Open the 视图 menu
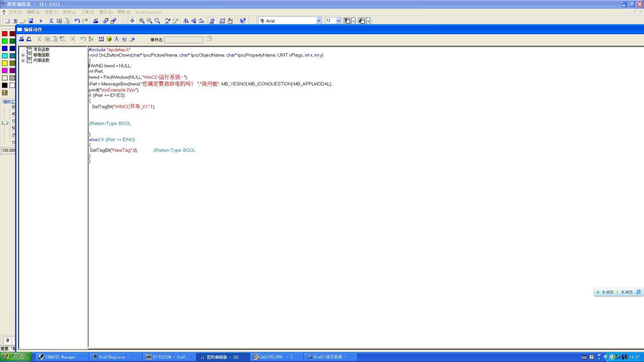 51,12
